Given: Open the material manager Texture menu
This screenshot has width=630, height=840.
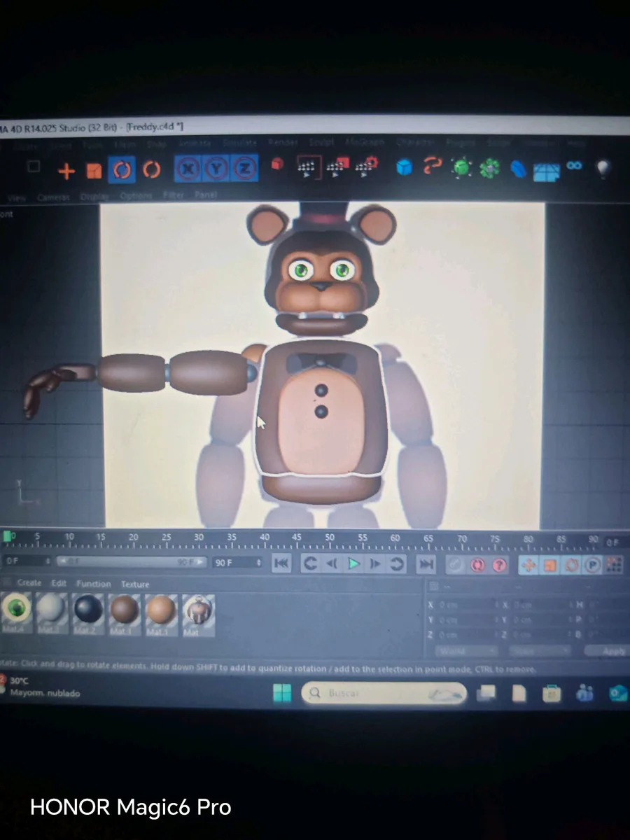Looking at the screenshot, I should 135,584.
